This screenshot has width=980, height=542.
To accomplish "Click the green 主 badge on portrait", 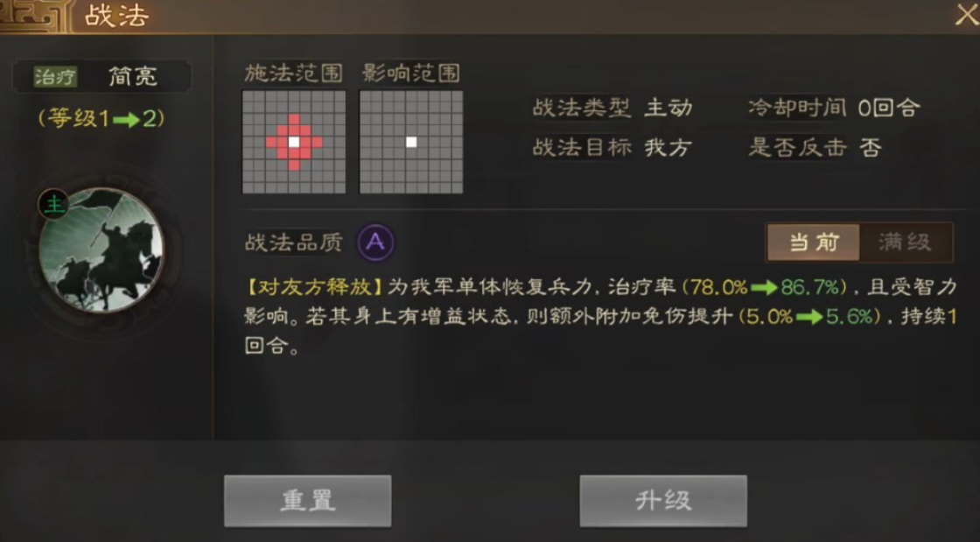I will [x=53, y=204].
